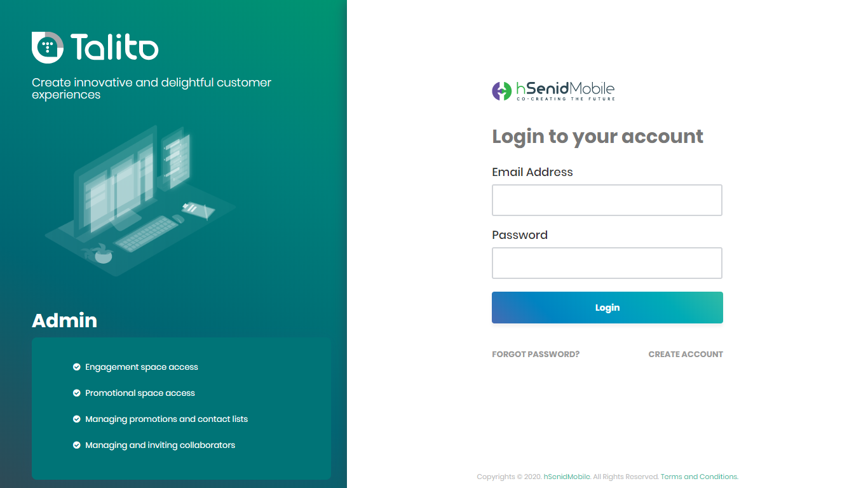
Task: Click the checkmark beside Promotional space access
Action: click(x=77, y=393)
